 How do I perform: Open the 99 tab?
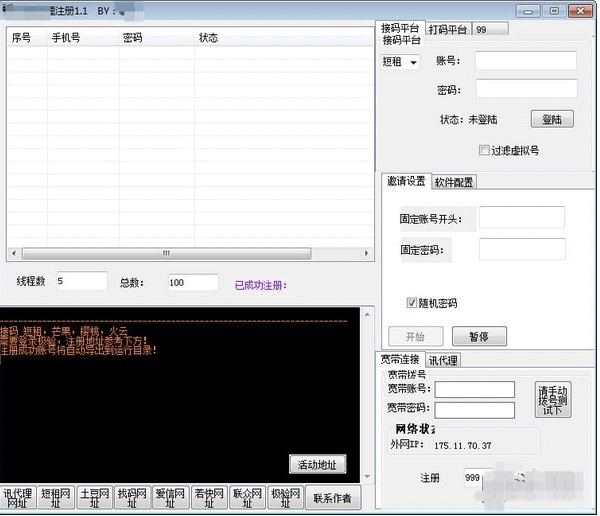[x=491, y=29]
